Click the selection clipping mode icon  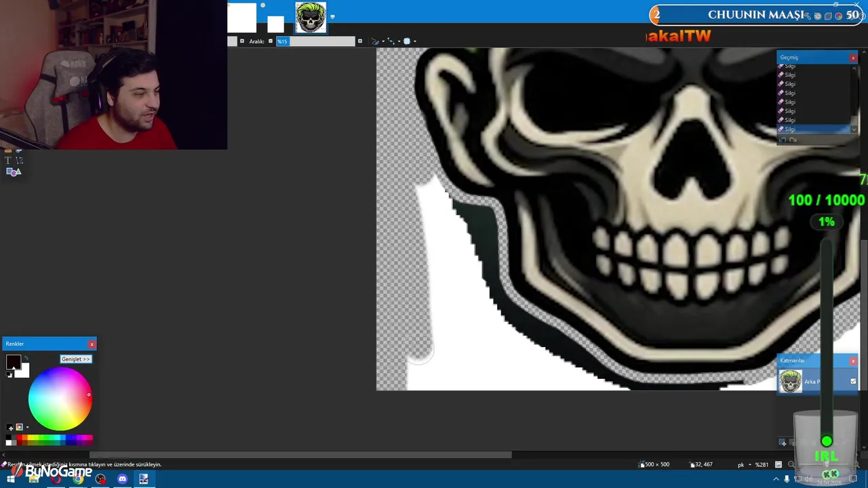pyautogui.click(x=407, y=41)
